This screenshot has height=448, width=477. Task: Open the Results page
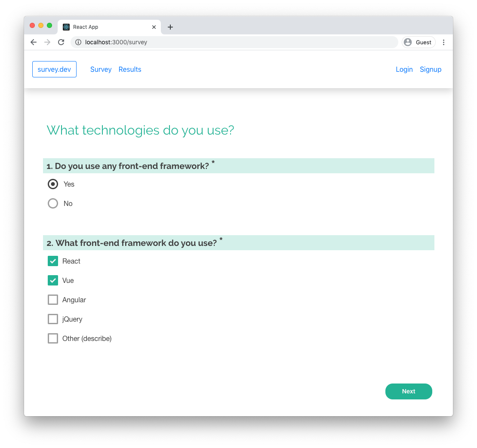[x=129, y=69]
